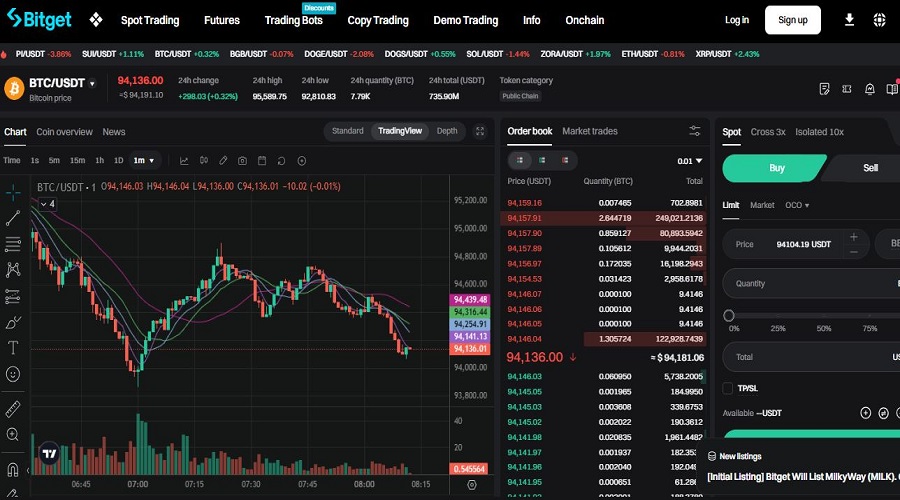The height and width of the screenshot is (500, 900).
Task: Switch chart to TradingView mode
Action: 400,131
